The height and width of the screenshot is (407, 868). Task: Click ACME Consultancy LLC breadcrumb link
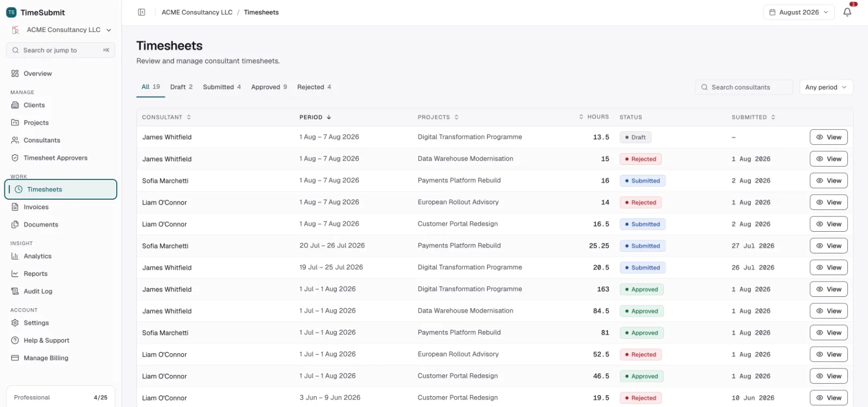click(x=197, y=12)
